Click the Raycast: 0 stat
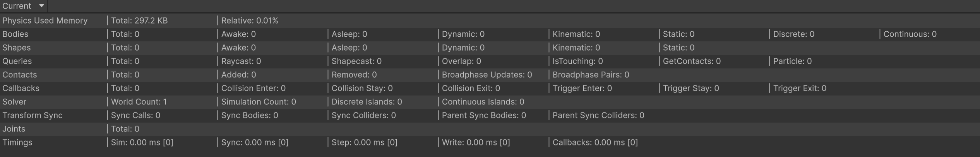Image resolution: width=980 pixels, height=157 pixels. (x=241, y=61)
